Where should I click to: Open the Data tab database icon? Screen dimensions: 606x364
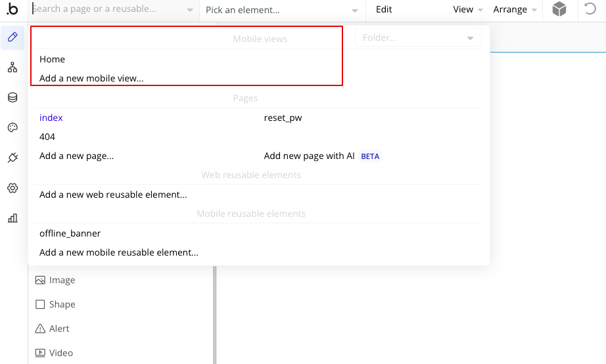click(x=12, y=97)
